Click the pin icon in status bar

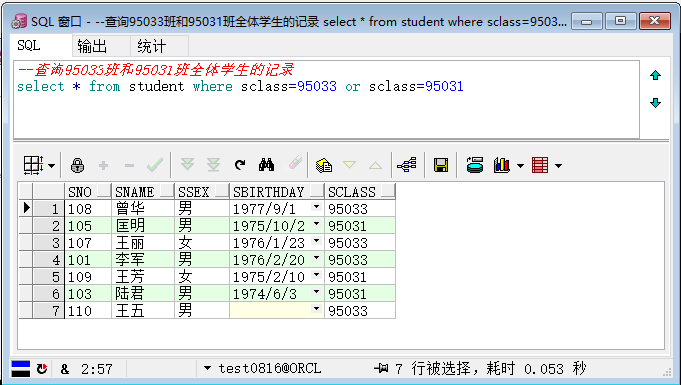[x=381, y=368]
